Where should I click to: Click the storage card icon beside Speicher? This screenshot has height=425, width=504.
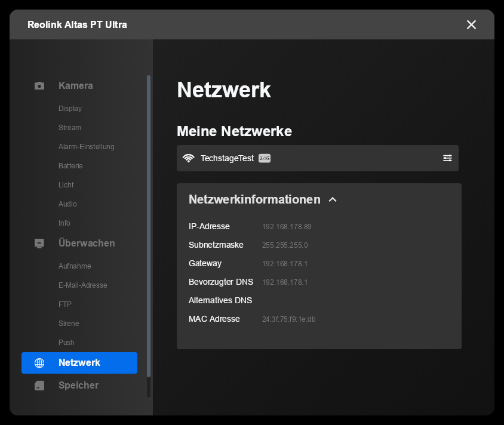39,386
